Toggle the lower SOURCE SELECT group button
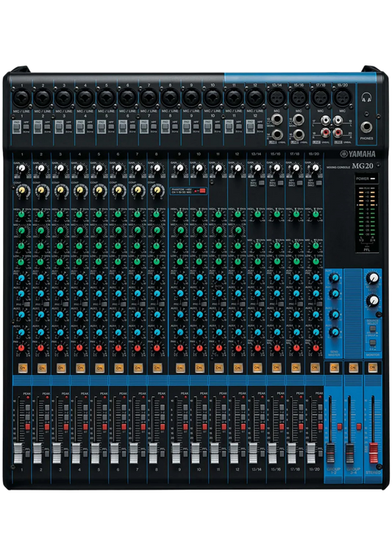Image resolution: width=392 pixels, height=558 pixels. pos(372,343)
